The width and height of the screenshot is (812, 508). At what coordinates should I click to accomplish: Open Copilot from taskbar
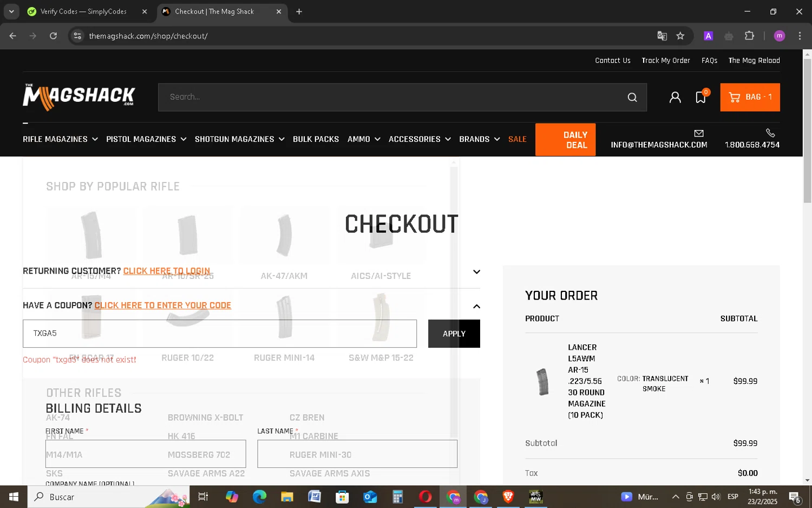[x=232, y=497]
